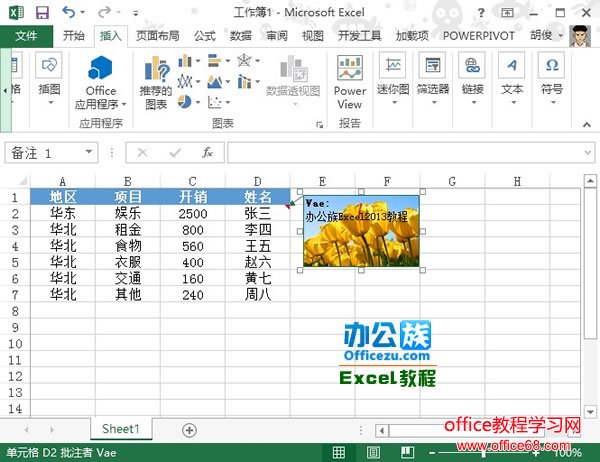Insert column chart icon
This screenshot has height=462, width=600.
(x=185, y=60)
